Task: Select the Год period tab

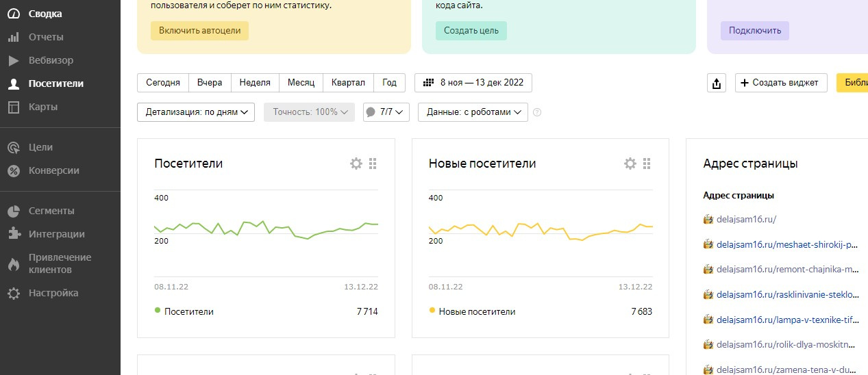Action: tap(389, 83)
